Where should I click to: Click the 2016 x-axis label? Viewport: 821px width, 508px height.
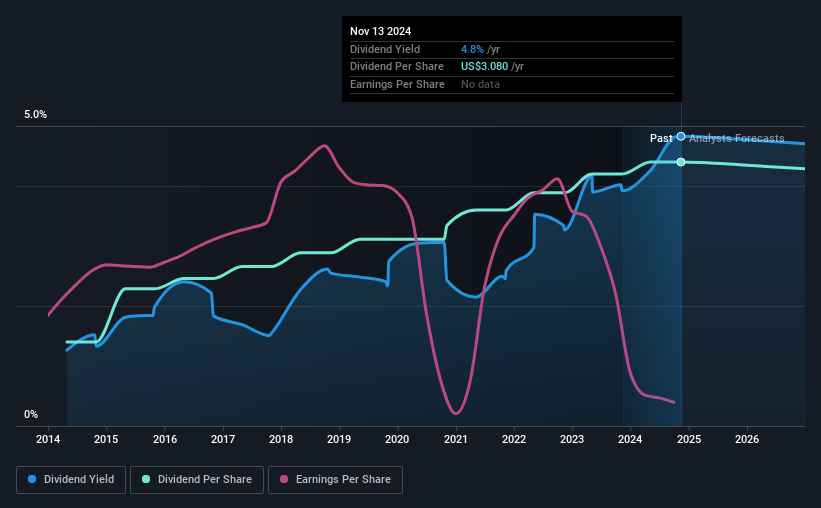164,439
